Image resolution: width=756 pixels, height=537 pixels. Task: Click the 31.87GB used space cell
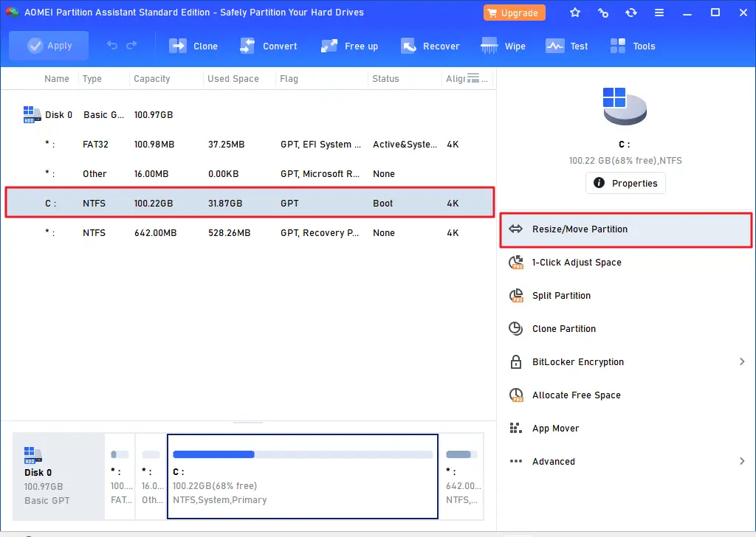click(225, 204)
